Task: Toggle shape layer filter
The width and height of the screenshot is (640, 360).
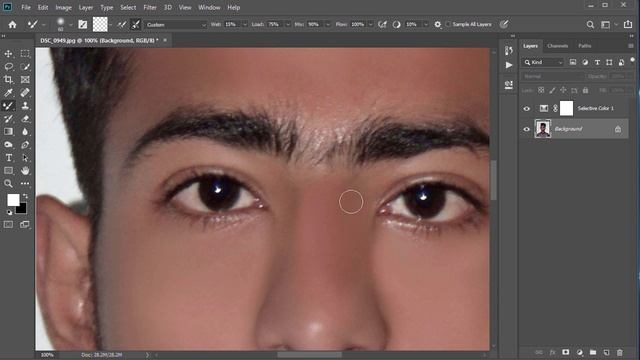Action: pos(609,62)
